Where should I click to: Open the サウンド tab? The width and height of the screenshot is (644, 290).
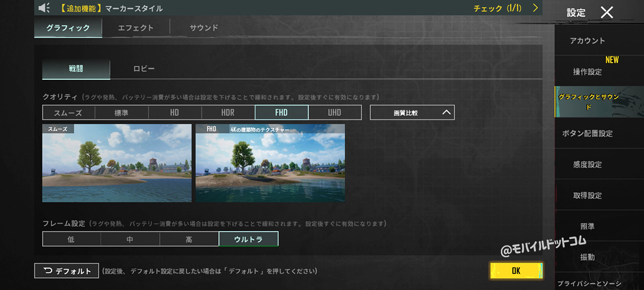pos(204,28)
